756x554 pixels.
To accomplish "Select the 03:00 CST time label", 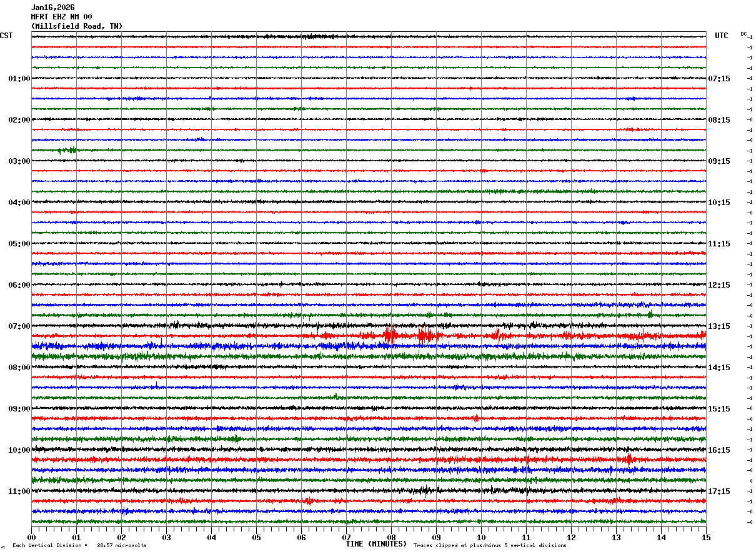I will pyautogui.click(x=19, y=161).
